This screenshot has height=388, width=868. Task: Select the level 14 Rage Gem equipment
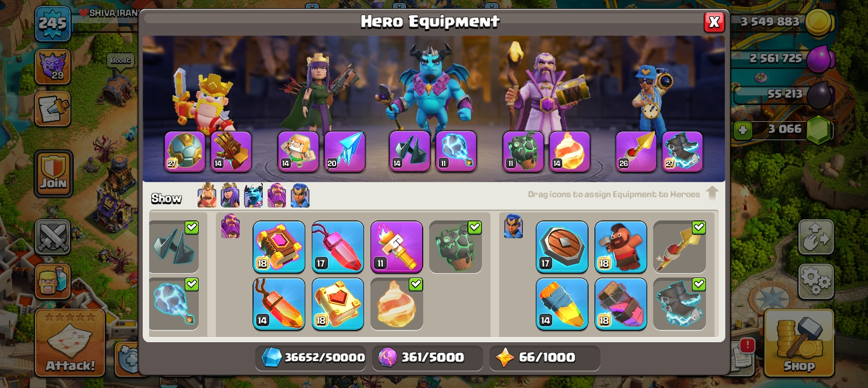pos(279,303)
